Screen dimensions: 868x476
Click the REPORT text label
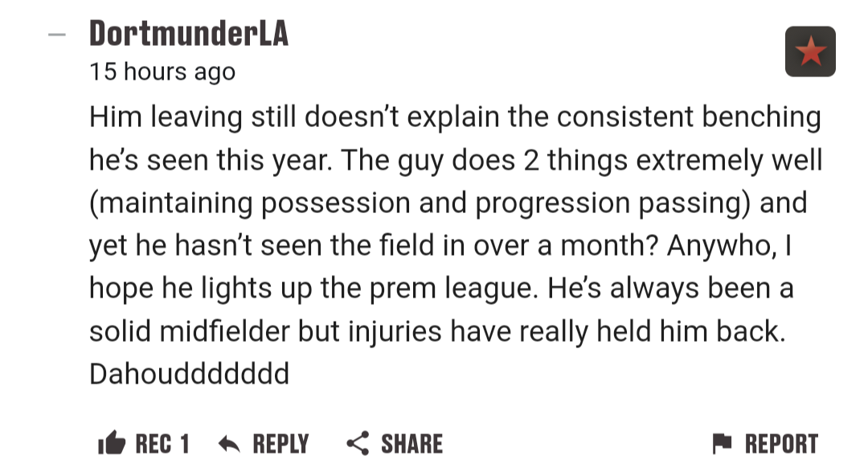coord(781,444)
